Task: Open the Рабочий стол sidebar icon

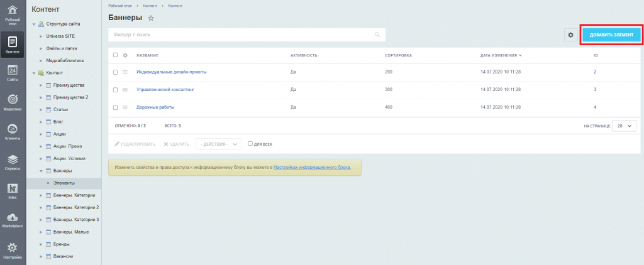Action: 13,14
